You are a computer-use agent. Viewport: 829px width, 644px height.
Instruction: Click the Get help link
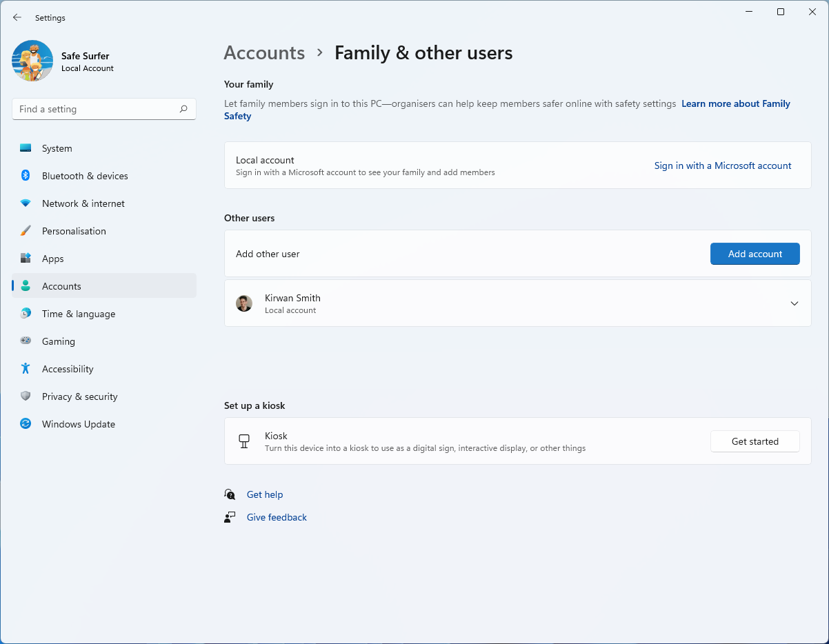[x=265, y=494]
